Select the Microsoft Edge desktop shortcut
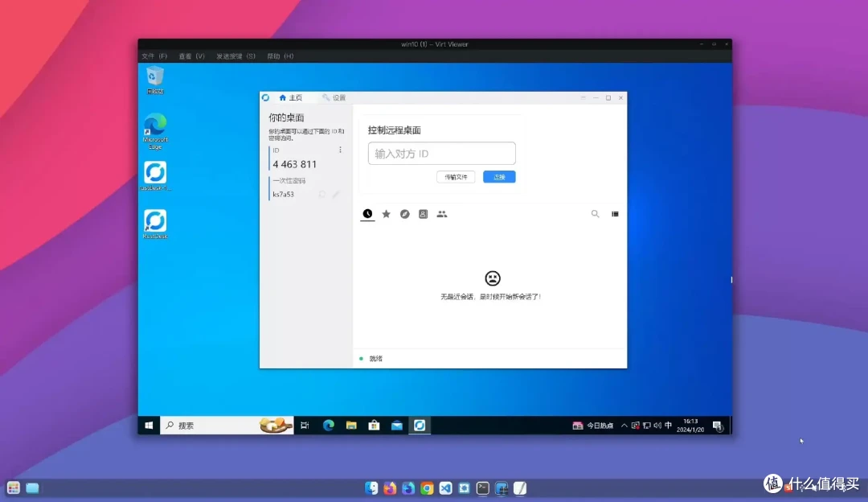 [155, 131]
